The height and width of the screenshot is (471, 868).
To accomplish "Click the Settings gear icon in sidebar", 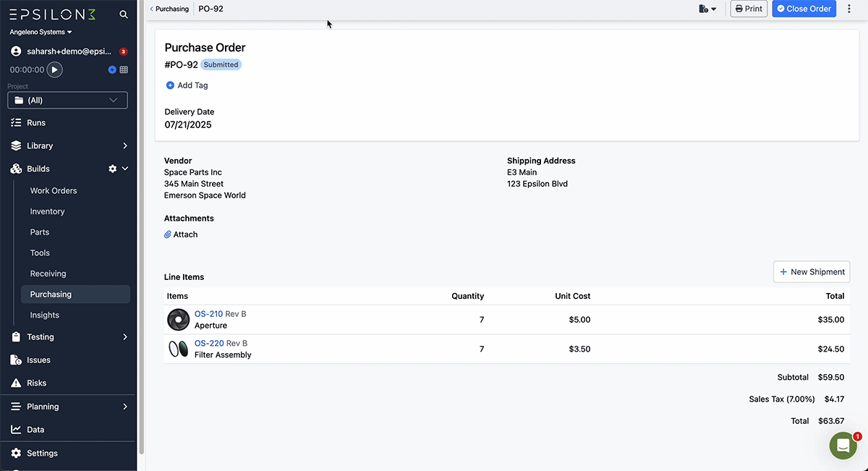I will coord(16,454).
